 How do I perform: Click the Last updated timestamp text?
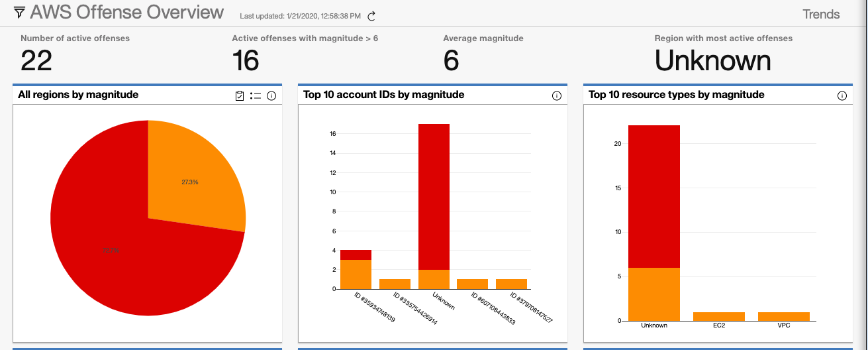(301, 16)
